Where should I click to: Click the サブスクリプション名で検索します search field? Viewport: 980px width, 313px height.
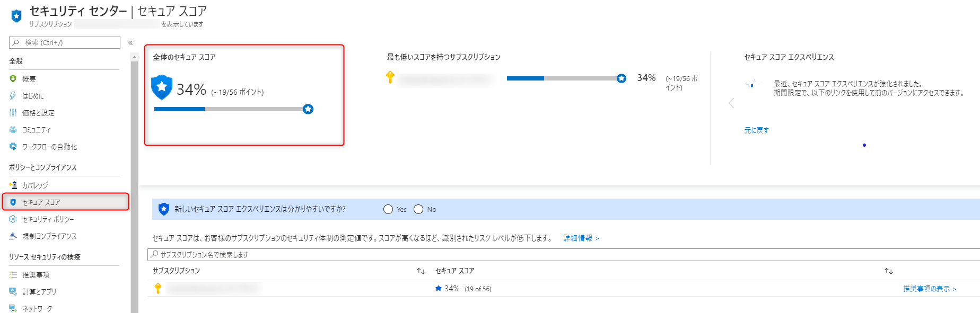click(x=564, y=255)
